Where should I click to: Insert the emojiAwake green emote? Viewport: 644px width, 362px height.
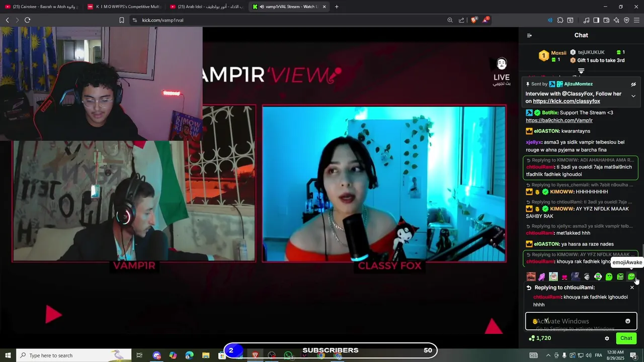coord(631,277)
